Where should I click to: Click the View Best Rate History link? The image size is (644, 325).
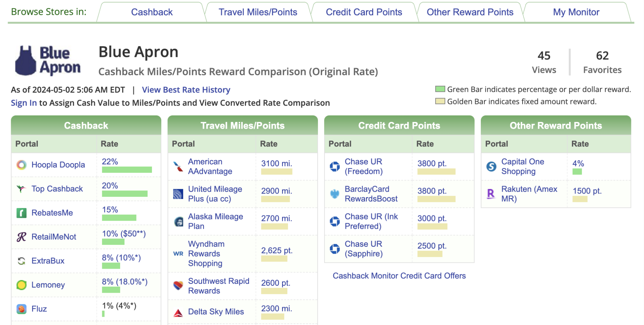coord(186,90)
